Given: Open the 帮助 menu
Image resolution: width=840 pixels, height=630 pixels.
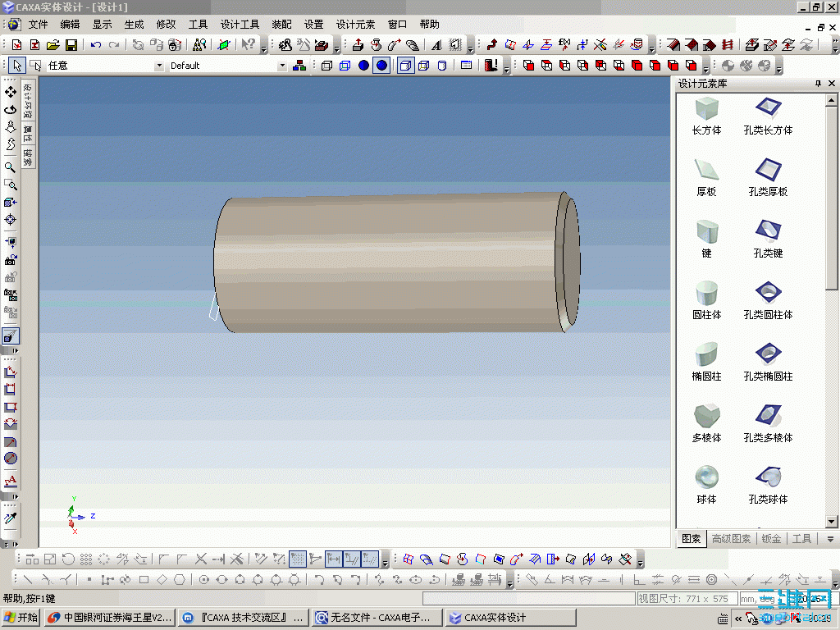Looking at the screenshot, I should coord(430,24).
